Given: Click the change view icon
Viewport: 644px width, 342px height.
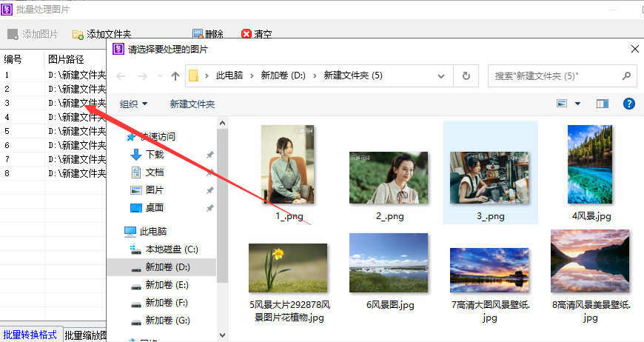Looking at the screenshot, I should coord(561,104).
